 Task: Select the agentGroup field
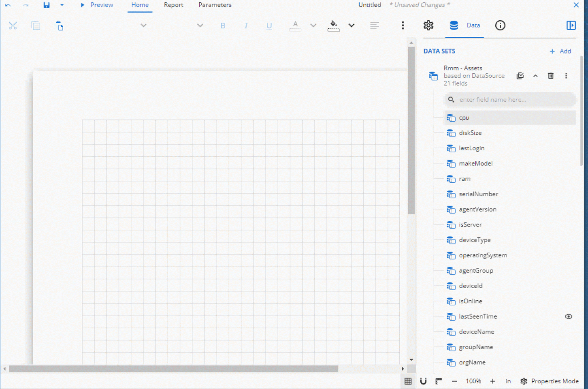click(x=509, y=271)
